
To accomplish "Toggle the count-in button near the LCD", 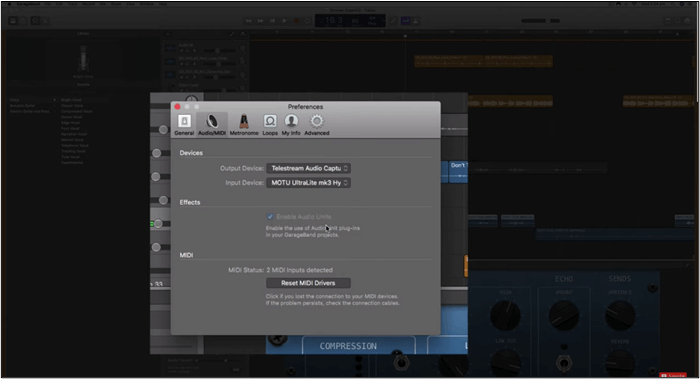I will coord(406,21).
